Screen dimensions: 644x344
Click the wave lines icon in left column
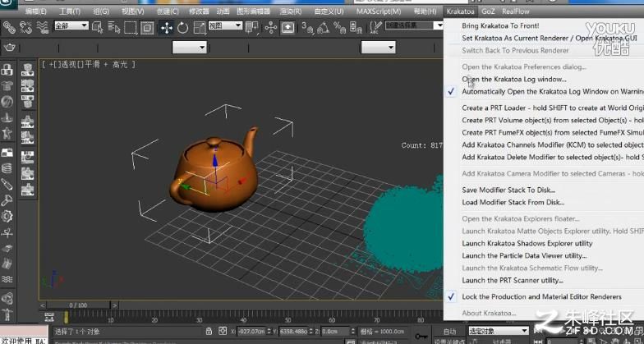click(7, 279)
